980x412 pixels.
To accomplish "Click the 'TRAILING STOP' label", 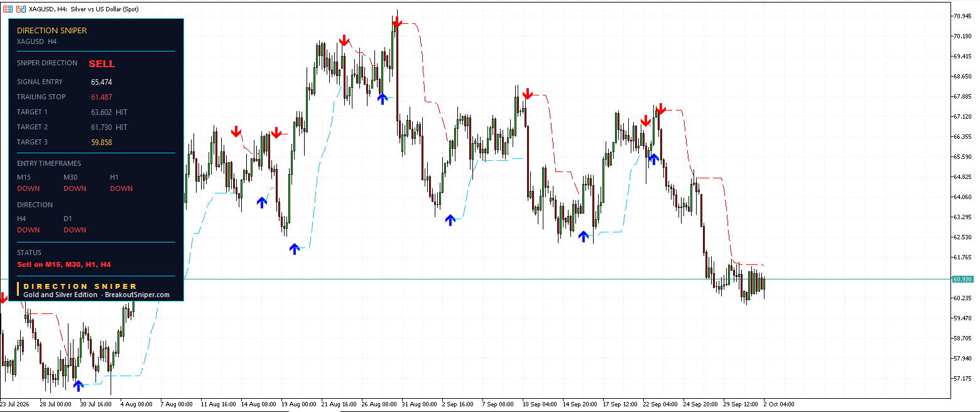I will point(41,97).
